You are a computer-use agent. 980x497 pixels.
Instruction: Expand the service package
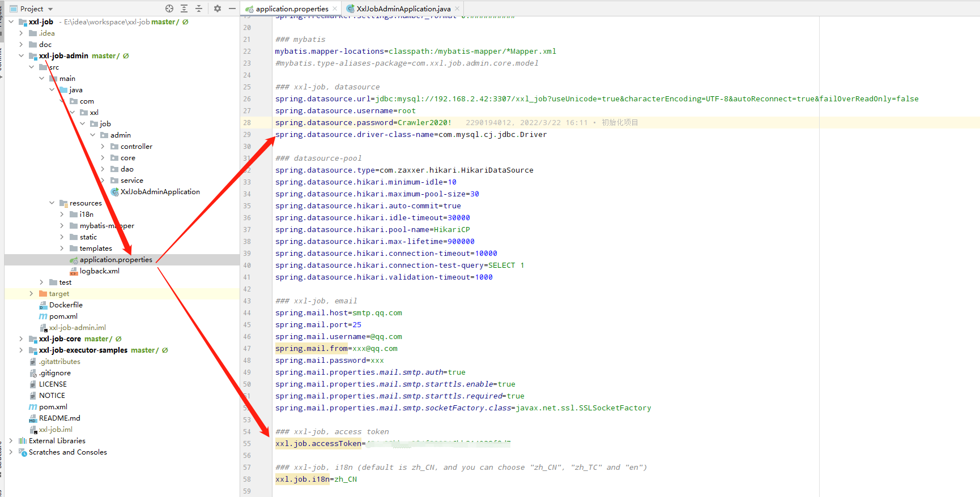coord(103,181)
